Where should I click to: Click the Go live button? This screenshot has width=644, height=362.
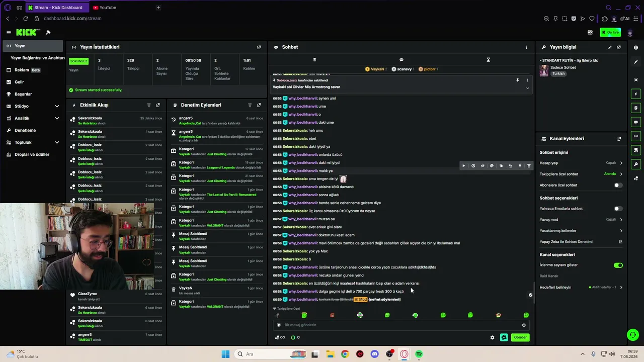[x=610, y=33]
